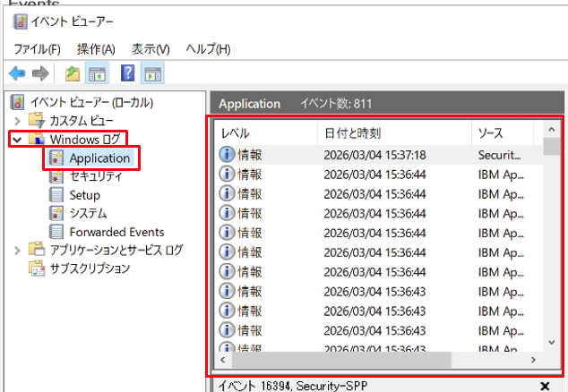568x392 pixels.
Task: Click the info icon of the 15:37:18 event
Action: (x=227, y=155)
